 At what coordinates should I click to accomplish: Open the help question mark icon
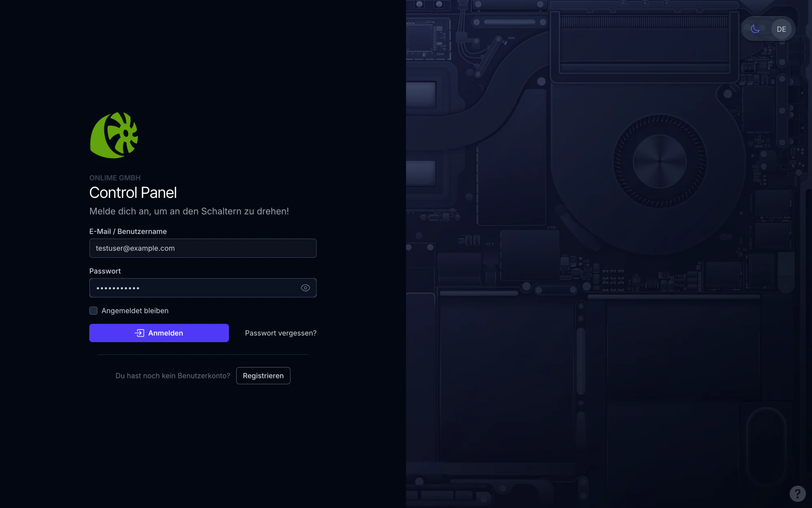797,494
